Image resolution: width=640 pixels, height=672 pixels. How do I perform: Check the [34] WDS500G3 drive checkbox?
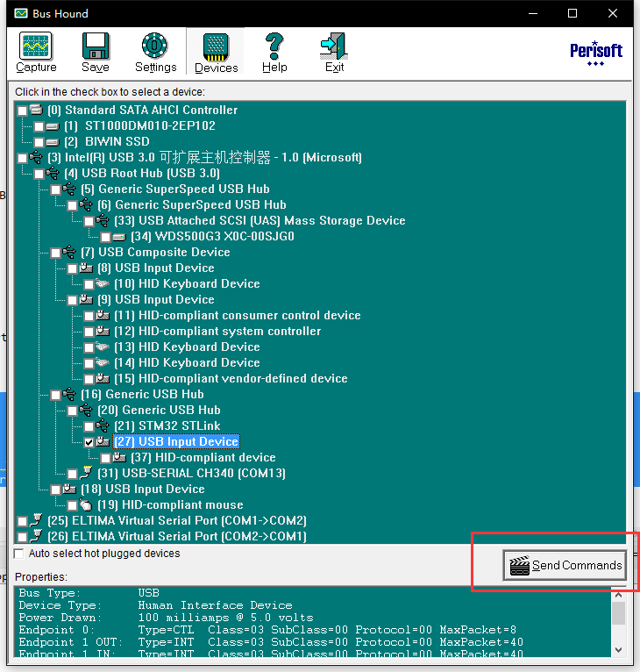(105, 237)
